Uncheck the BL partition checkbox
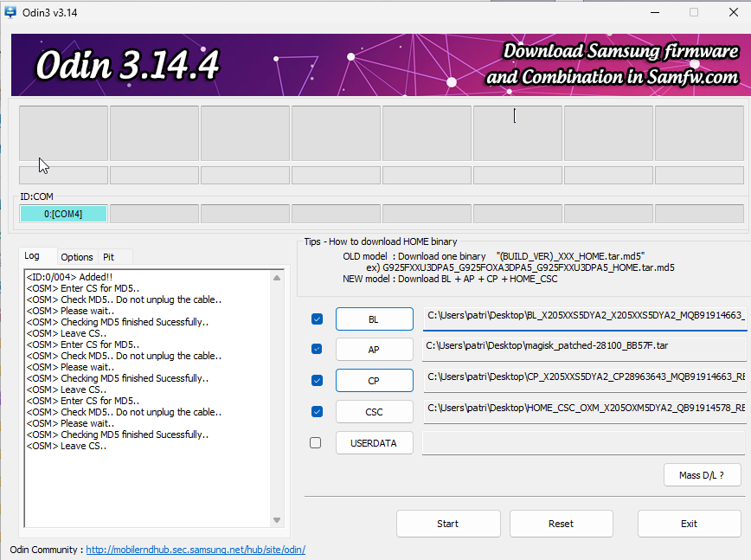This screenshot has height=560, width=751. point(315,319)
